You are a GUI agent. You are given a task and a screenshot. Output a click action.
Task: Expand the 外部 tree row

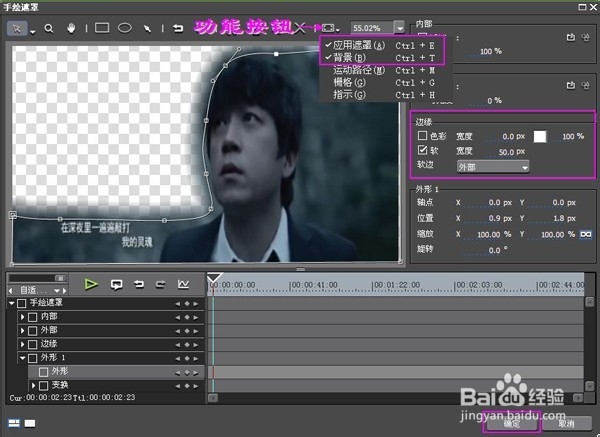22,330
